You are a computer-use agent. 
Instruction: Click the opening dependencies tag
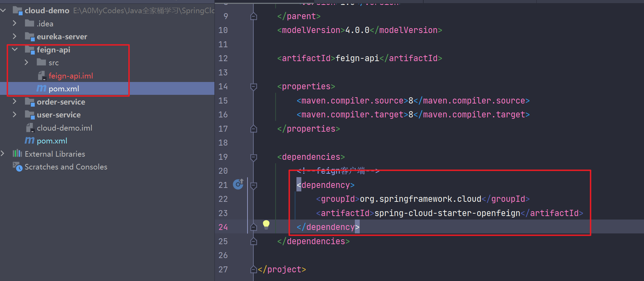click(x=311, y=157)
